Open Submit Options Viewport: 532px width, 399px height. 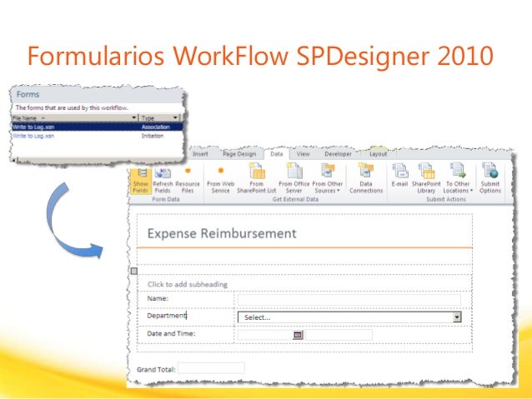(x=490, y=178)
